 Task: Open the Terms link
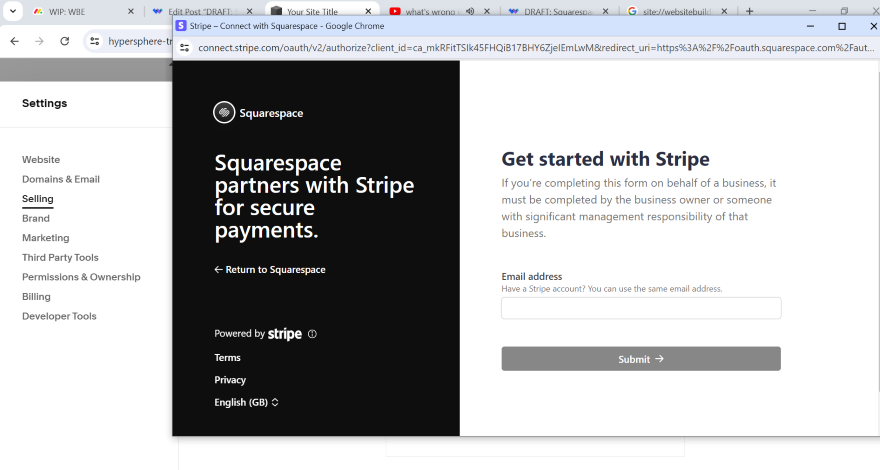pos(227,358)
